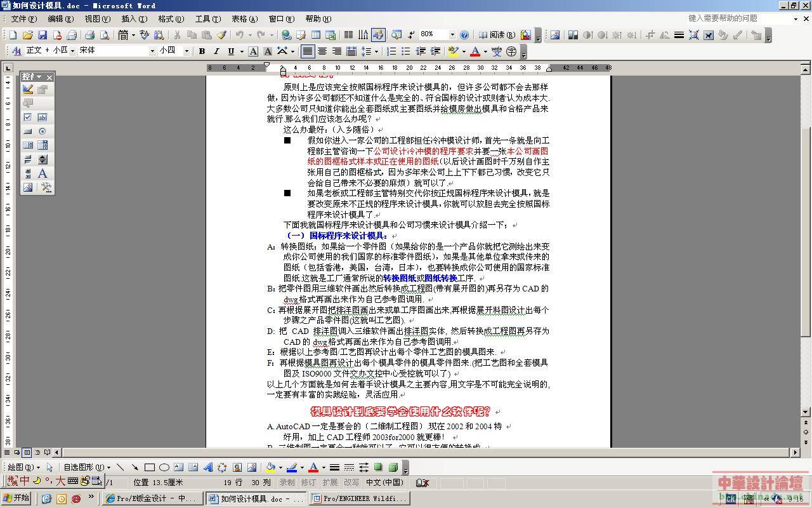Insert a hyperlink with the globe icon

pyautogui.click(x=286, y=35)
